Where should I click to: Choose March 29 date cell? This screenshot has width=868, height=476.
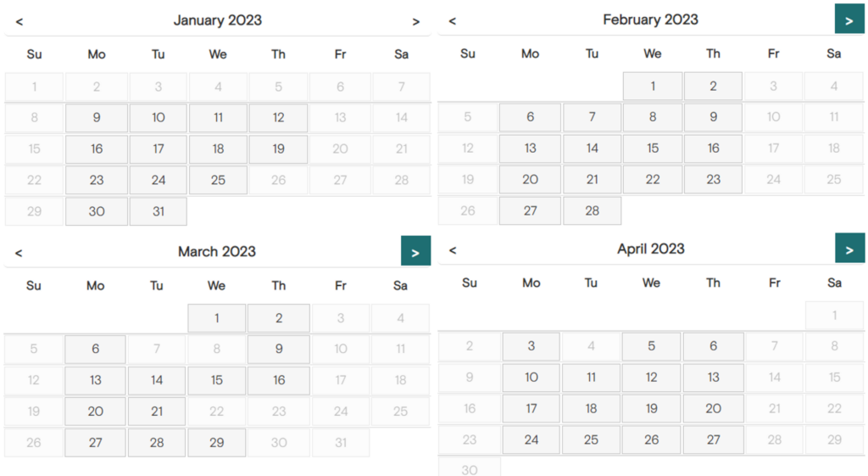217,442
